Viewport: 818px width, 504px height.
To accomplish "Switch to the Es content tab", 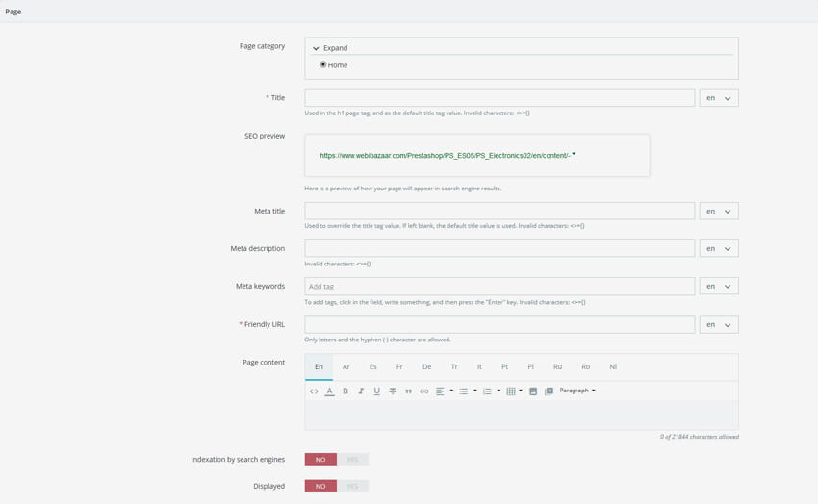I will 373,366.
